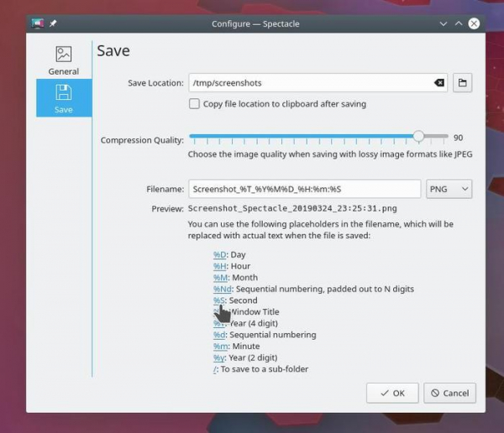Open the General settings page
This screenshot has height=433, width=504.
[64, 60]
